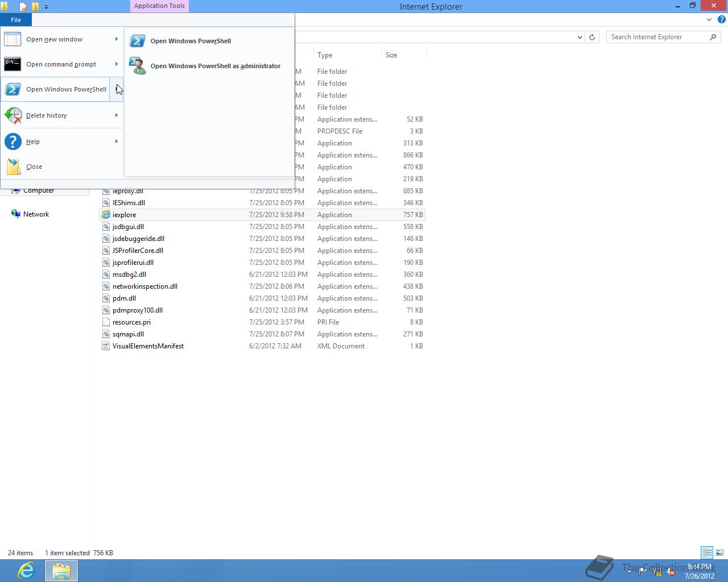Click the command prompt icon
The width and height of the screenshot is (728, 582).
tap(13, 64)
